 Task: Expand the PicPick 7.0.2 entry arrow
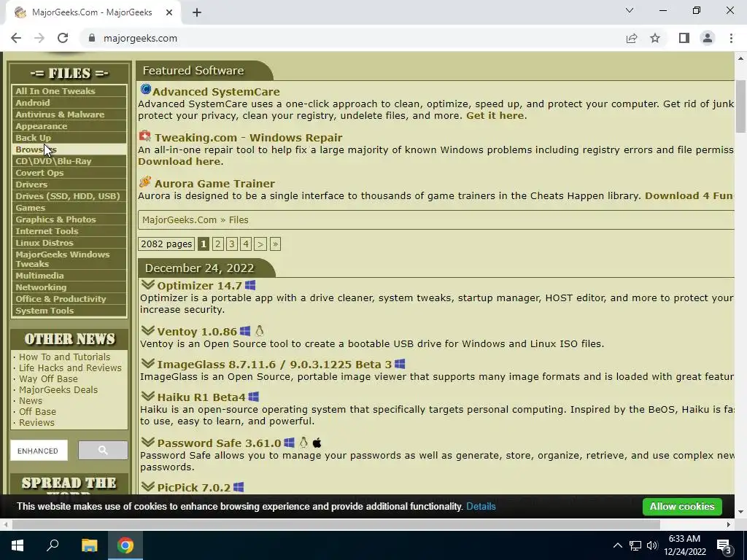point(148,486)
